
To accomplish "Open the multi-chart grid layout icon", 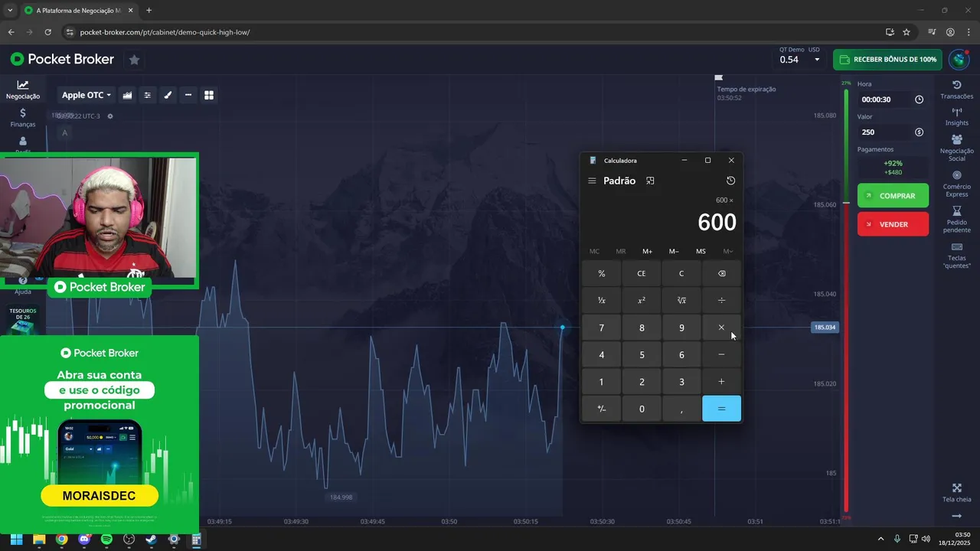I will (x=209, y=95).
